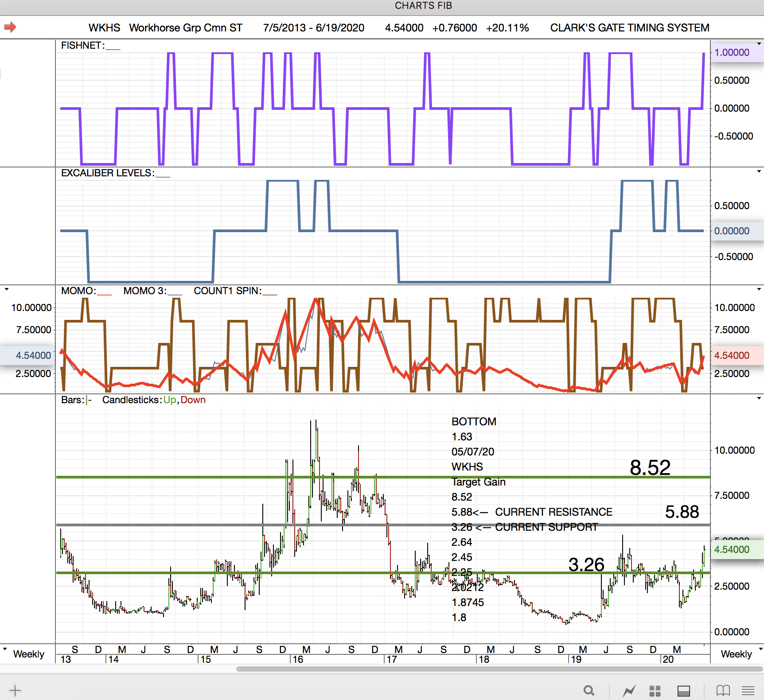Click the 8.52 target level label

pyautogui.click(x=650, y=467)
